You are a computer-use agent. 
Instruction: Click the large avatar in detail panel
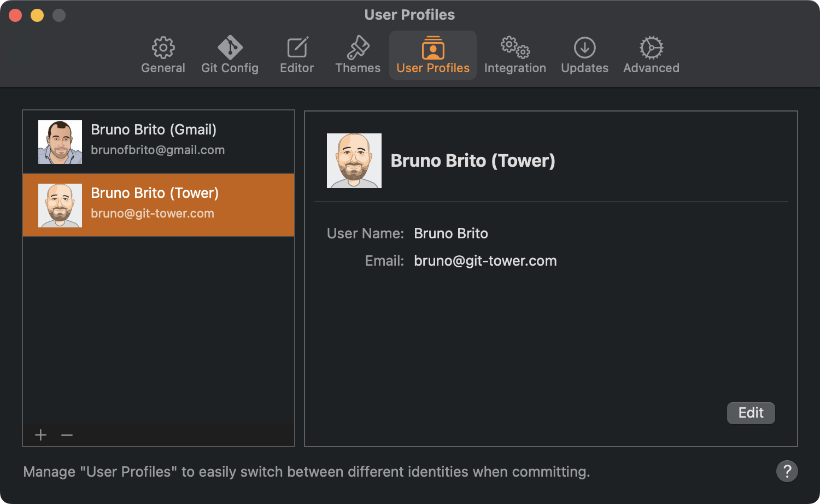tap(354, 161)
